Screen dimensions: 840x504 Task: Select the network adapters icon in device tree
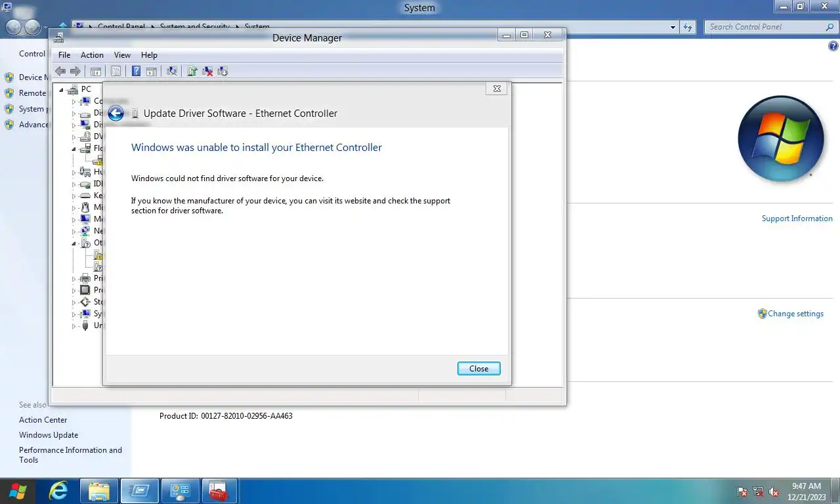(x=85, y=231)
